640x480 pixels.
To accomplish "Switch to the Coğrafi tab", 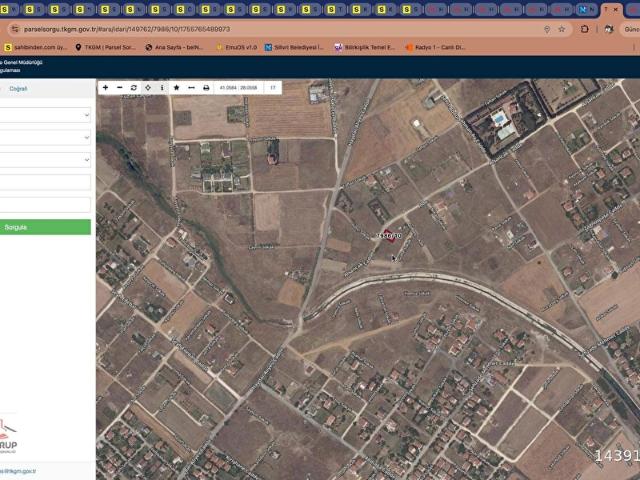I will [x=19, y=89].
